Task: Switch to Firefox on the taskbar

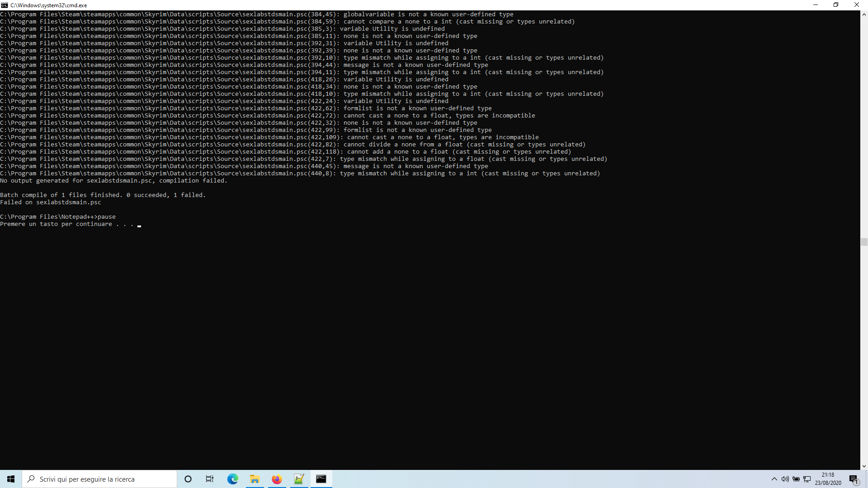Action: point(277,479)
